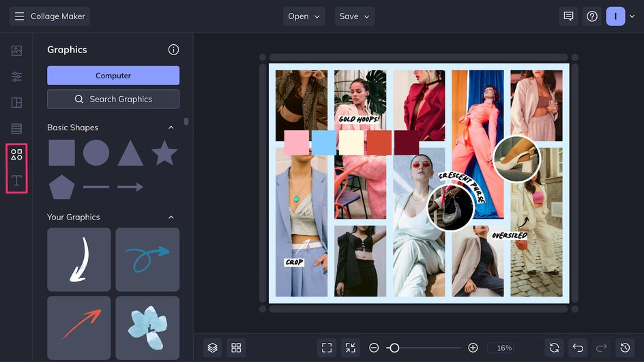Zoom in with the plus icon
The height and width of the screenshot is (362, 644).
pos(473,348)
